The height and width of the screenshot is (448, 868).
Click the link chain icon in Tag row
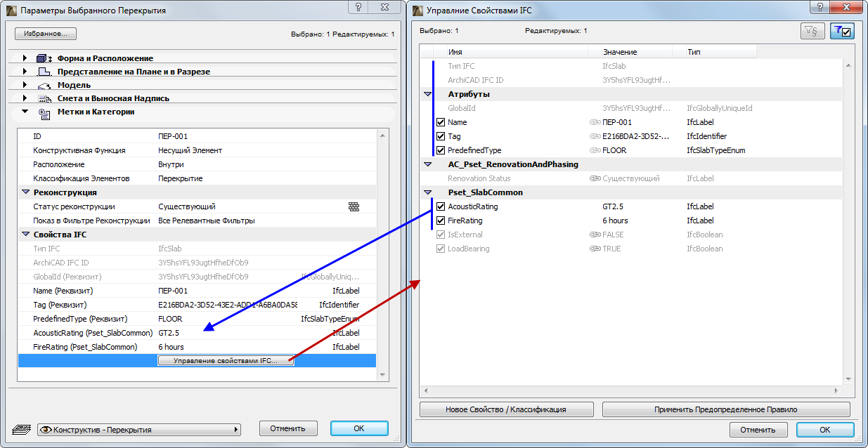(595, 136)
